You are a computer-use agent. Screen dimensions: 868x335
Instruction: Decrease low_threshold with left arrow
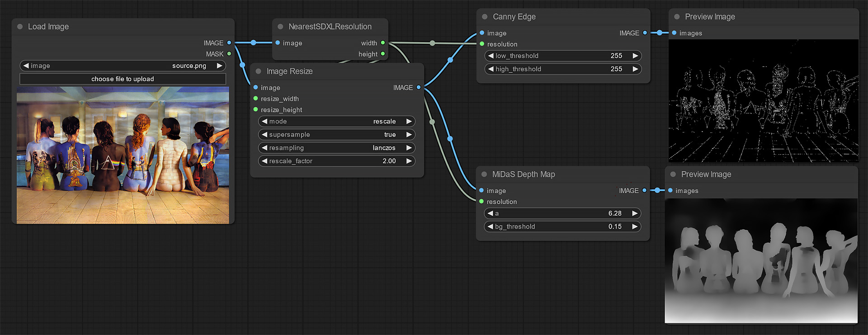pyautogui.click(x=491, y=56)
